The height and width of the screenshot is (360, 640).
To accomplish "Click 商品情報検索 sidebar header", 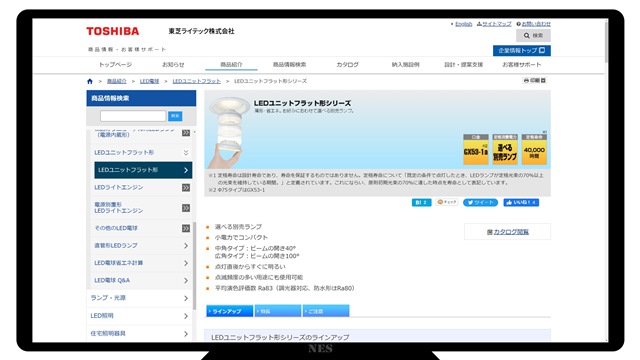I will coord(141,98).
